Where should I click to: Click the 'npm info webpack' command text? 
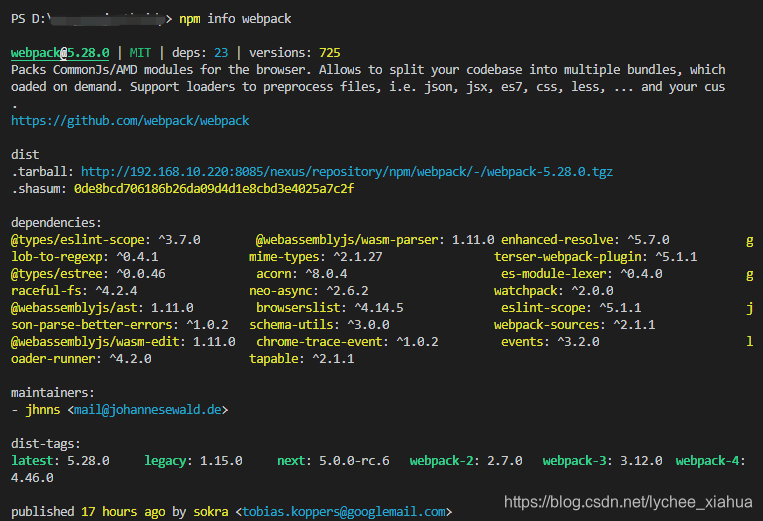click(x=235, y=19)
